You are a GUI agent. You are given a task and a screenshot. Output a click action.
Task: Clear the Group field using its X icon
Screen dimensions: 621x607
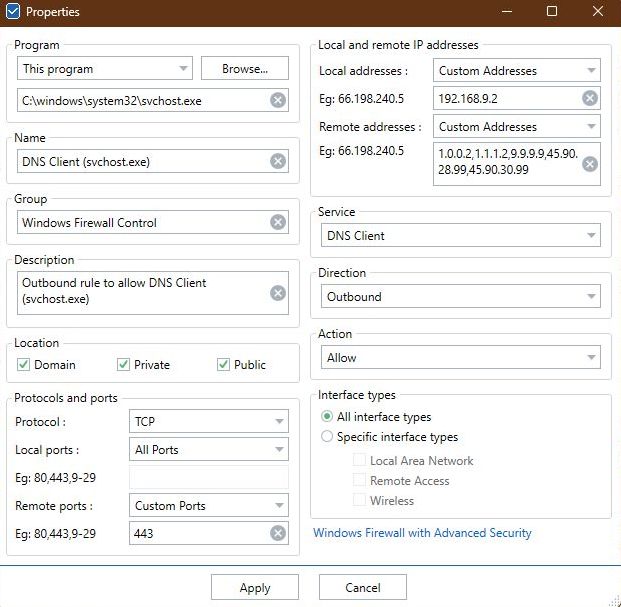click(x=278, y=223)
